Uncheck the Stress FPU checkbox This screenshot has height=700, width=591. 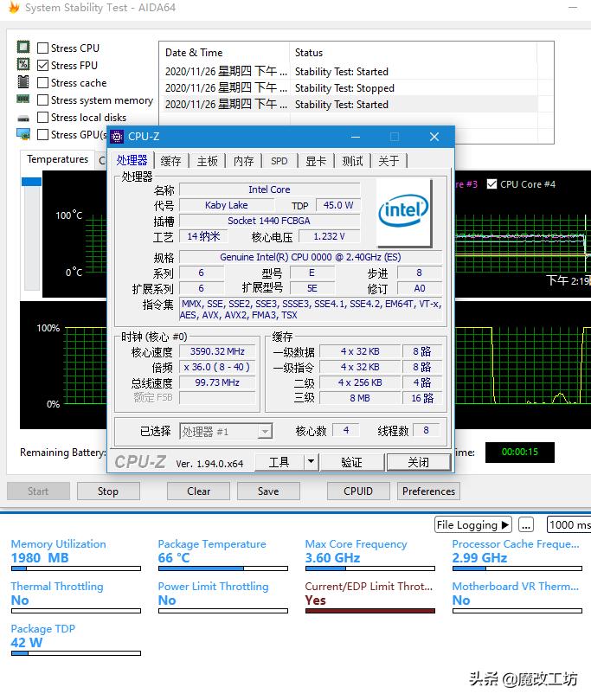(43, 65)
